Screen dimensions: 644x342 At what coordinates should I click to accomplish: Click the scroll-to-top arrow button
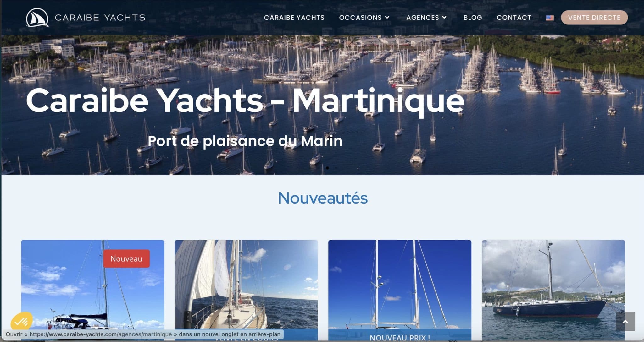625,321
